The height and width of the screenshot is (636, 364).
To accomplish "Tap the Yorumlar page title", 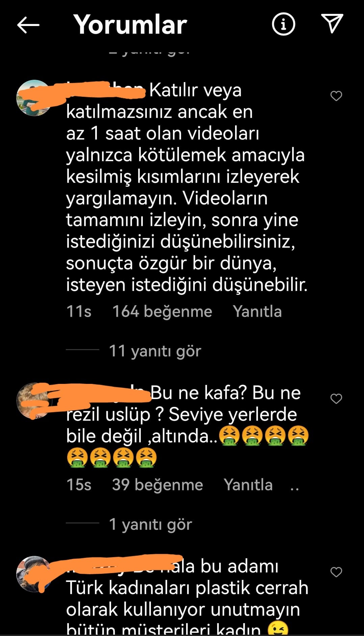I will [130, 25].
